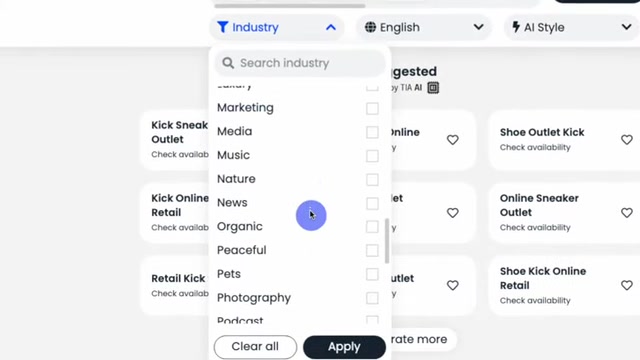Click the search magnifier icon

tap(228, 63)
